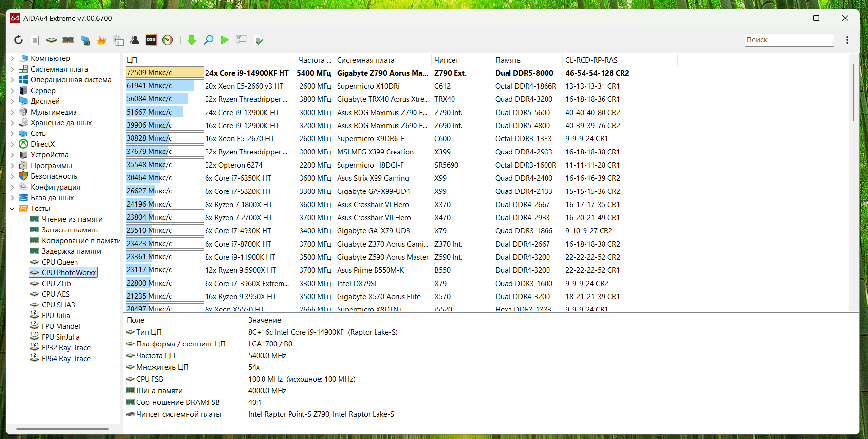Screen dimensions: 868x439
Task: Open the CPU Queen benchmark
Action: tap(59, 262)
